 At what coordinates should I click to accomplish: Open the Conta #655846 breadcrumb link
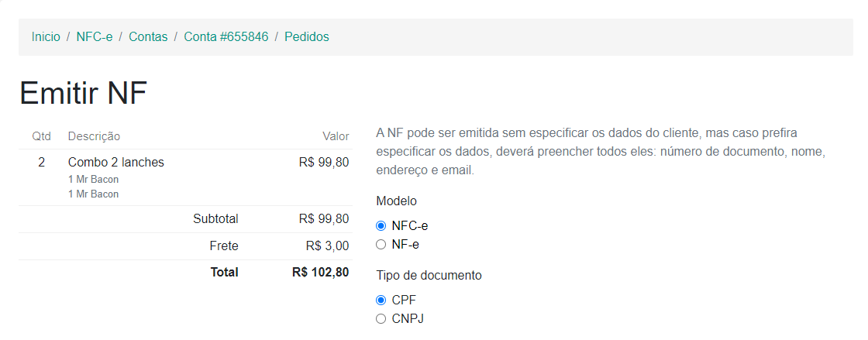click(226, 36)
